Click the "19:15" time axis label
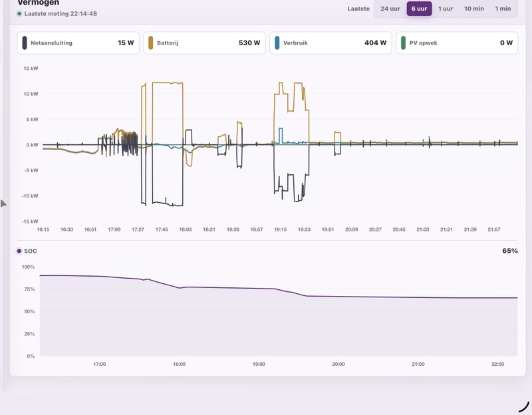This screenshot has width=532, height=415. click(x=280, y=229)
